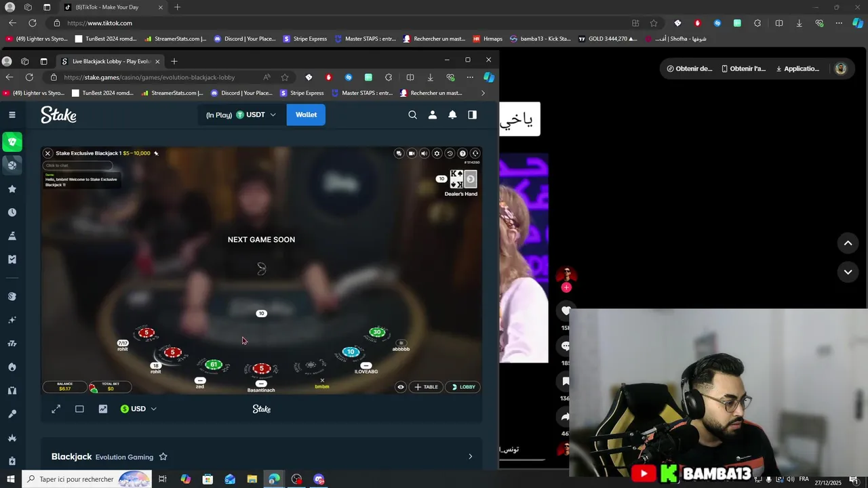
Task: Click Windows taskbar search box
Action: coord(87,479)
